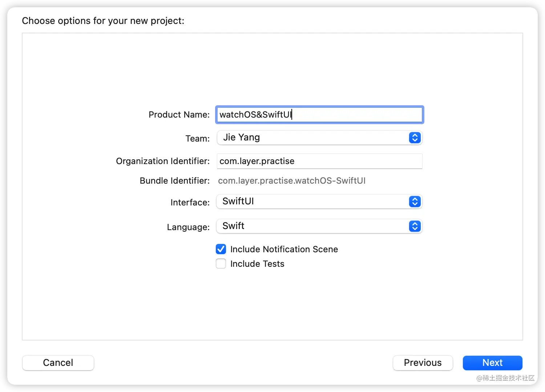The width and height of the screenshot is (545, 392).
Task: Go back with the Previous button
Action: (x=423, y=363)
